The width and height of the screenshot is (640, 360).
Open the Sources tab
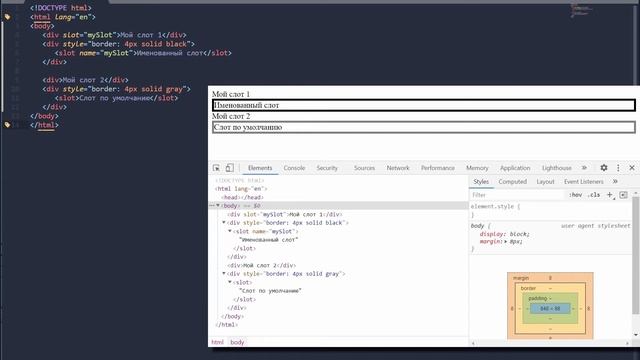pyautogui.click(x=364, y=168)
